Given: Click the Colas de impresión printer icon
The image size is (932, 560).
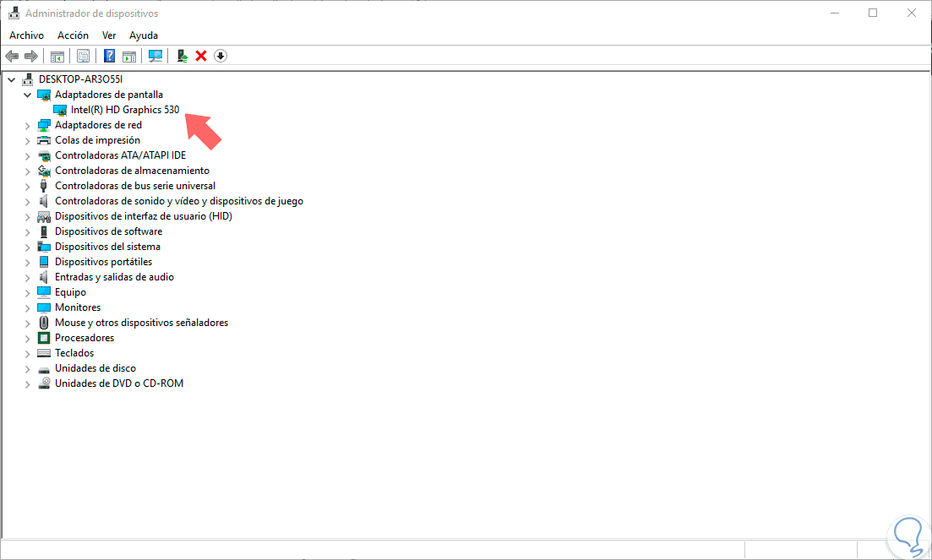Looking at the screenshot, I should 44,140.
